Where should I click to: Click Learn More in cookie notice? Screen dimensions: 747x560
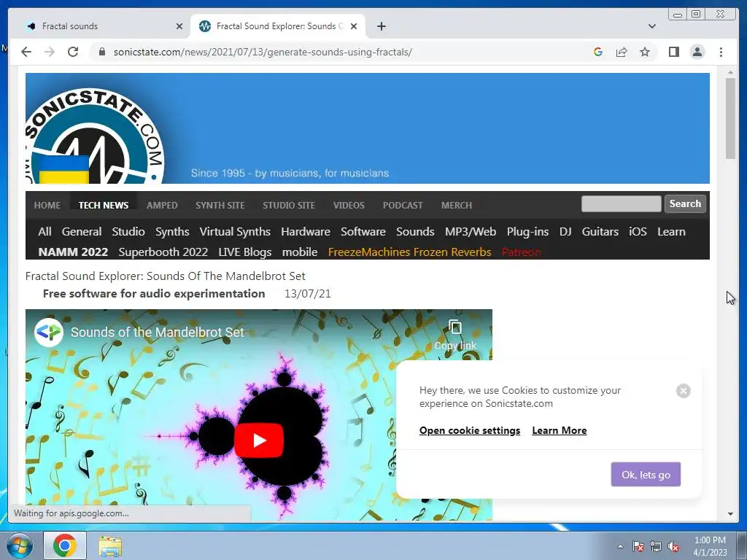coord(560,430)
